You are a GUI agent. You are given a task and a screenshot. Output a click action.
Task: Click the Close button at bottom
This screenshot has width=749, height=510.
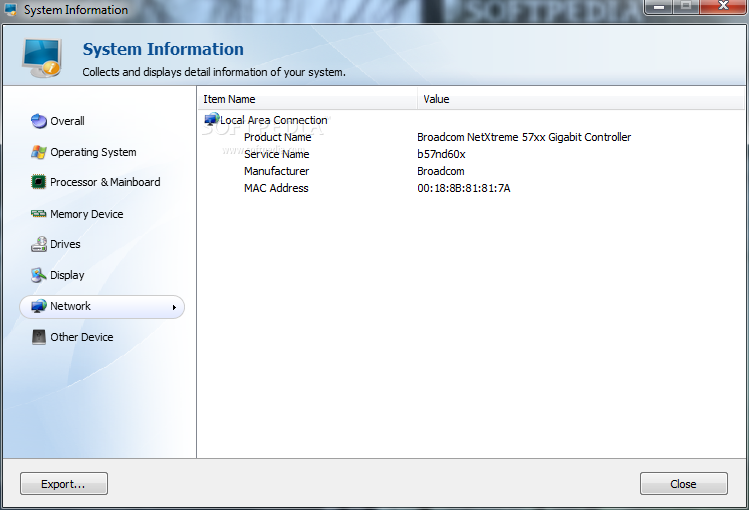[684, 484]
